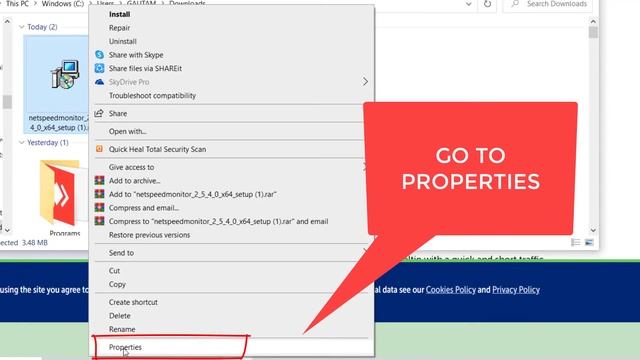The height and width of the screenshot is (360, 640).
Task: Select Install from the context menu
Action: pos(119,14)
